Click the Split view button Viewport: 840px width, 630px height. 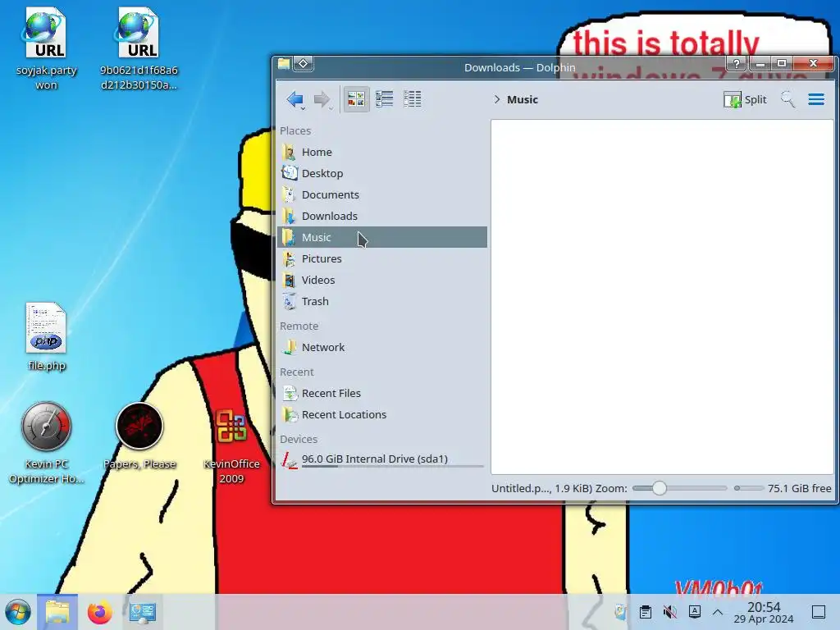[x=745, y=99]
